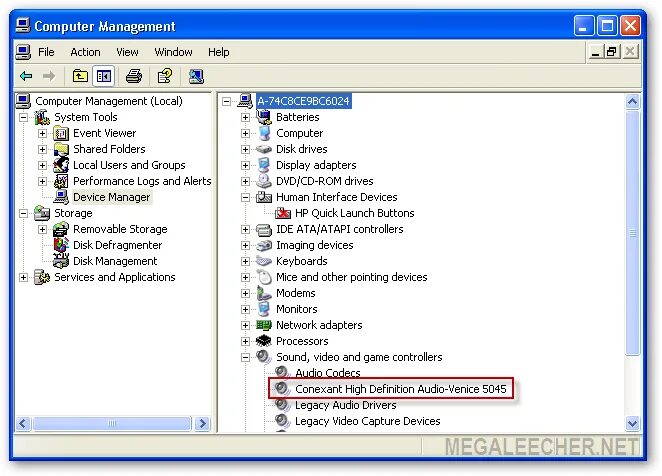Screen dimensions: 662x476
Task: Expand the Removable Storage node
Action: pyautogui.click(x=42, y=229)
